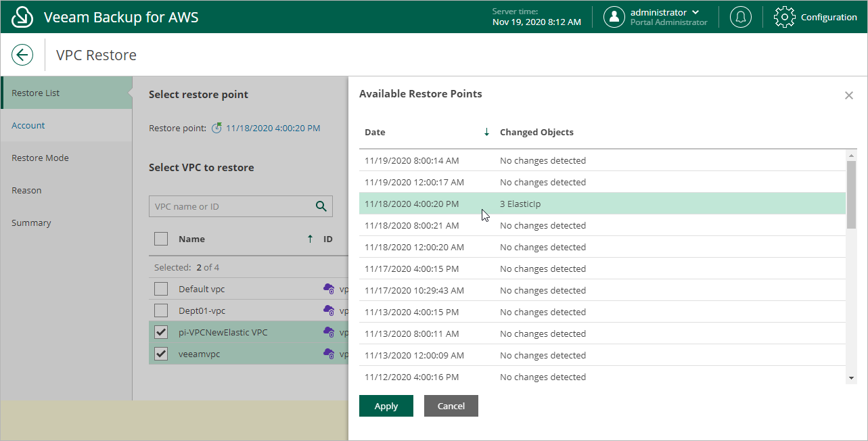Select restore point 11/18/2020 4:00:20 PM
This screenshot has width=868, height=441.
tap(602, 204)
